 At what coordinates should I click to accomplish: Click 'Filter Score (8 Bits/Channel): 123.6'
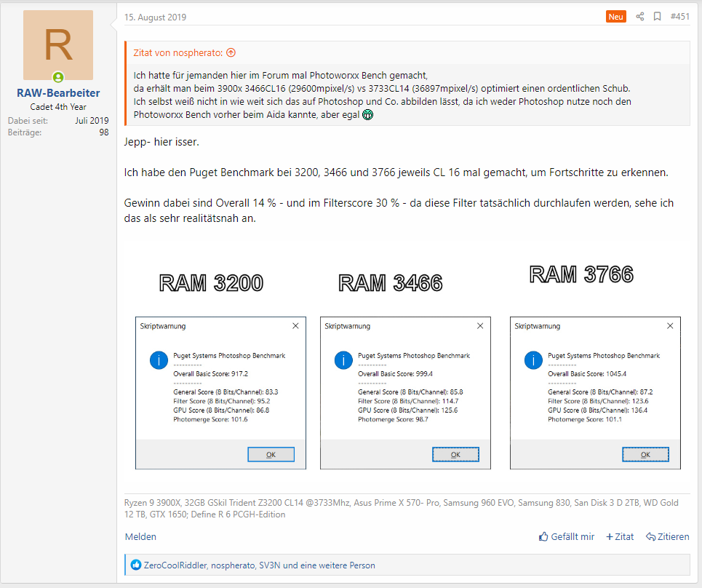(598, 401)
